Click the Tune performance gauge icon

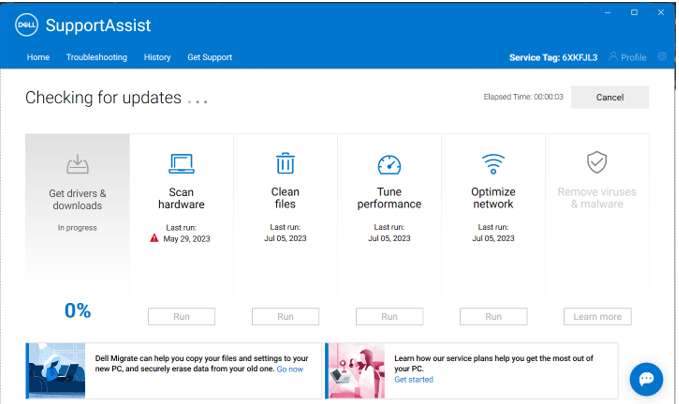[x=389, y=165]
